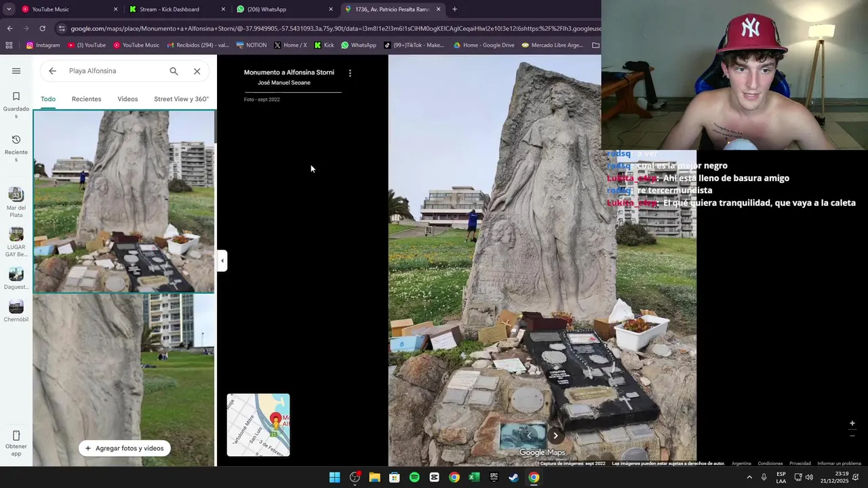Image resolution: width=868 pixels, height=488 pixels.
Task: Open the WhatsApp bookmark
Action: (x=358, y=45)
